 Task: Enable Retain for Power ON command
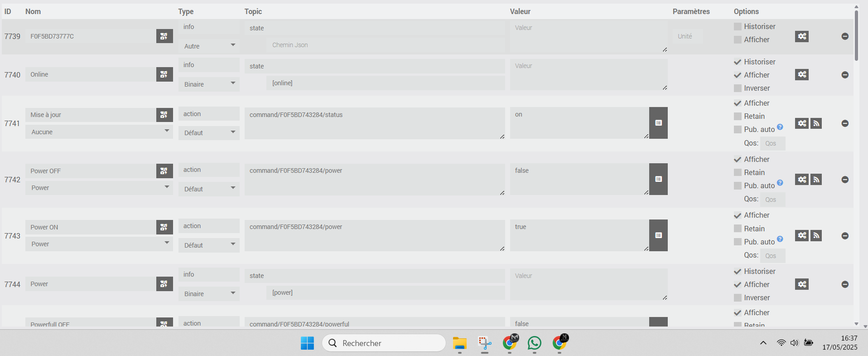(738, 229)
